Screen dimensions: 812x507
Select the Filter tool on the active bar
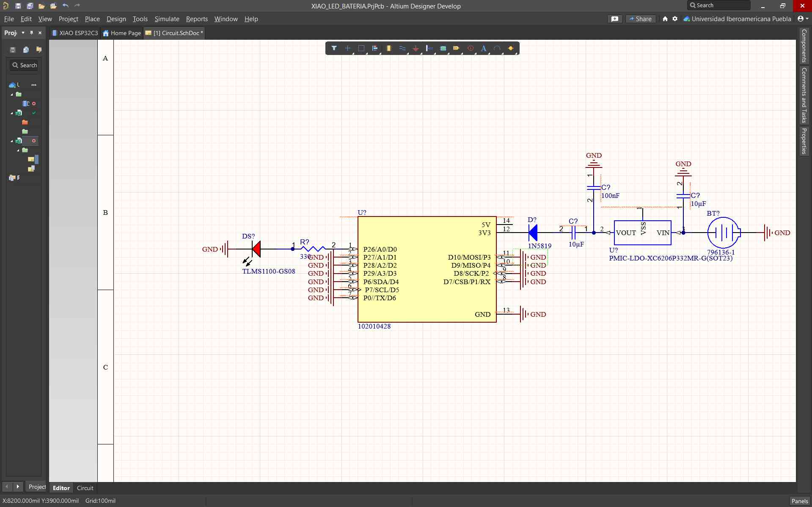click(334, 48)
